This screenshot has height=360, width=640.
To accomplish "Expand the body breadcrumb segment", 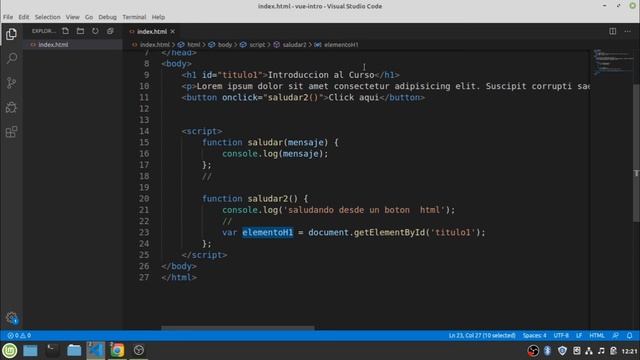I will click(x=220, y=45).
